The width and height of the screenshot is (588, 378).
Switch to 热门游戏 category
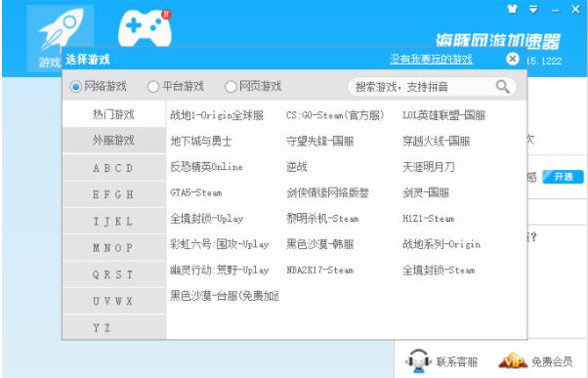(x=113, y=114)
